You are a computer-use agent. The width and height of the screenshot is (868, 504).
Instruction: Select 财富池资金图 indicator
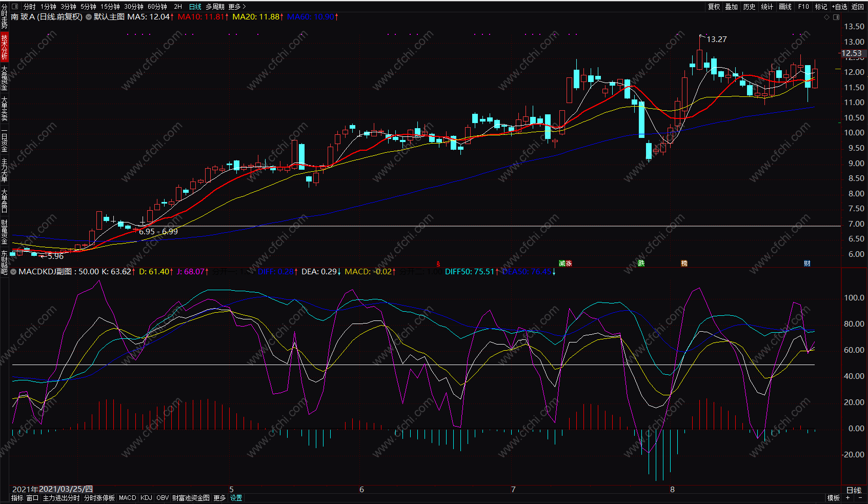191,498
